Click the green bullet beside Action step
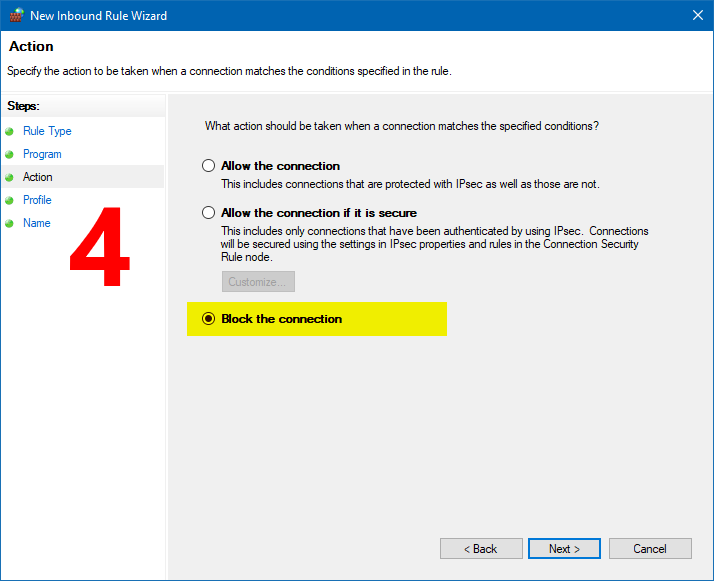 pos(9,177)
